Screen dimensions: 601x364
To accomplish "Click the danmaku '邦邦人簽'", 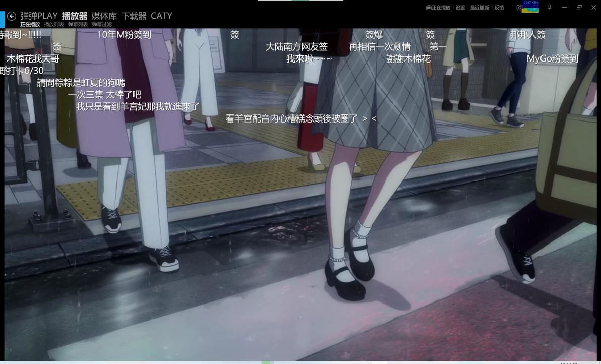I will click(528, 35).
